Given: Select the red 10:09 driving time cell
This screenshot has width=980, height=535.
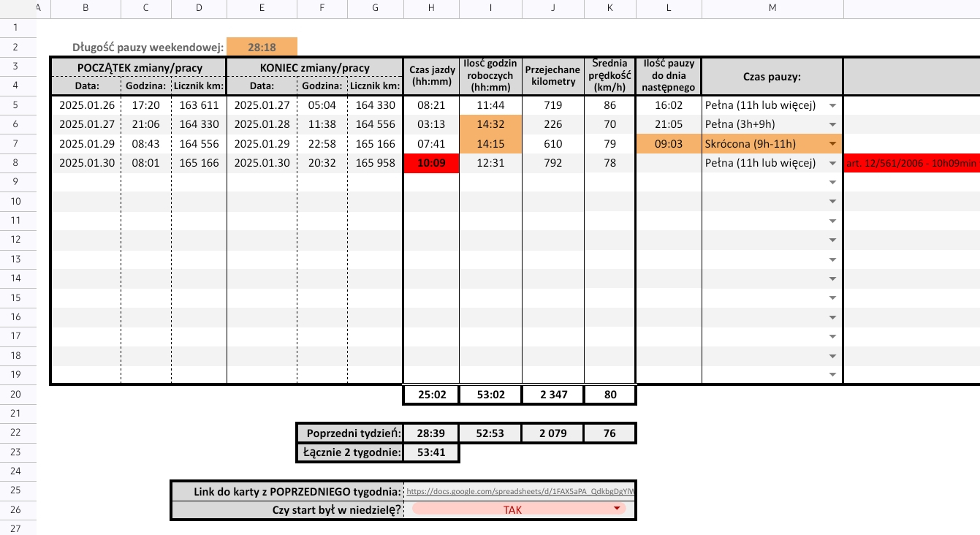Looking at the screenshot, I should 431,163.
